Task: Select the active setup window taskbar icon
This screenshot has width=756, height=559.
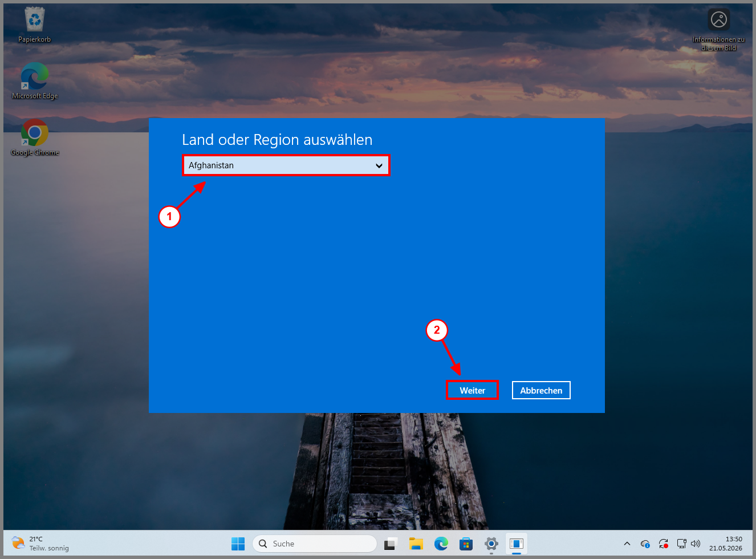Action: 517,544
